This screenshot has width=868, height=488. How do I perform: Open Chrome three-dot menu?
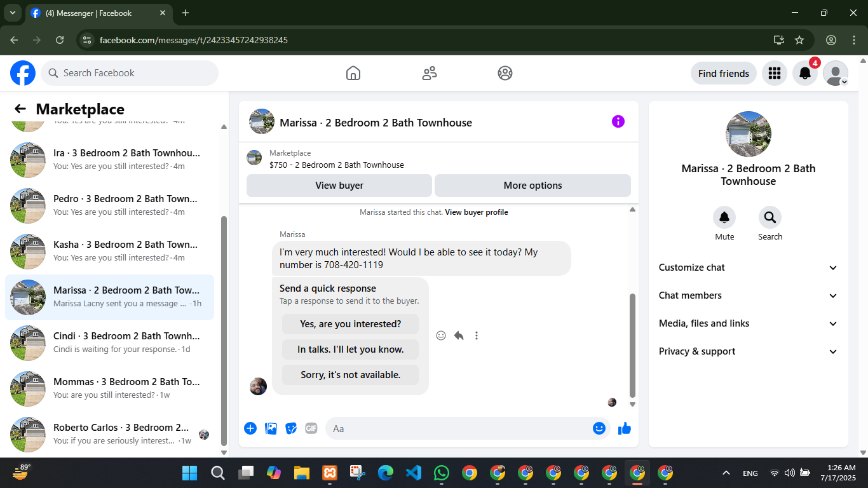click(x=854, y=40)
